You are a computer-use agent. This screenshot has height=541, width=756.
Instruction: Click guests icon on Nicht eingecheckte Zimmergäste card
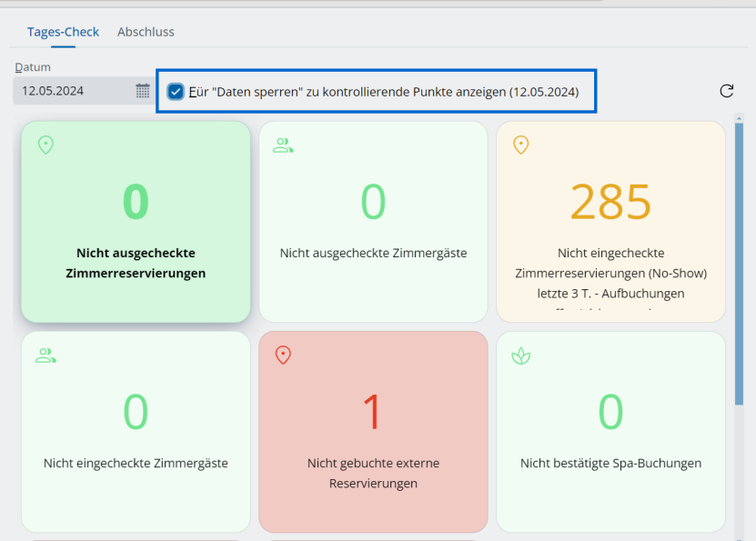45,355
